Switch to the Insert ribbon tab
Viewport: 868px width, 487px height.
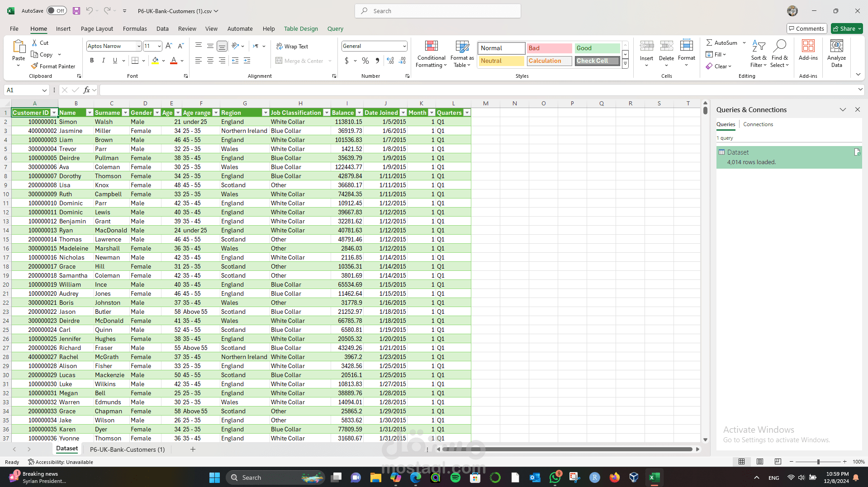click(63, 28)
